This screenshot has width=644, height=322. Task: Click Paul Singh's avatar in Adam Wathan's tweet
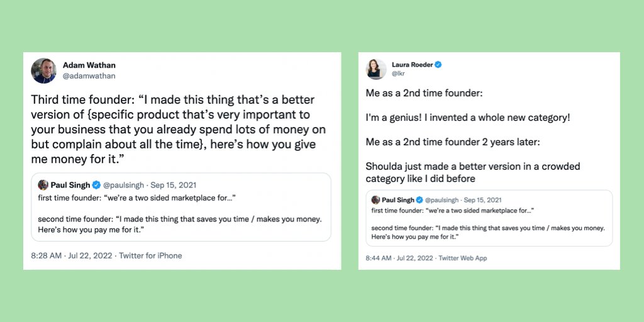pos(43,185)
